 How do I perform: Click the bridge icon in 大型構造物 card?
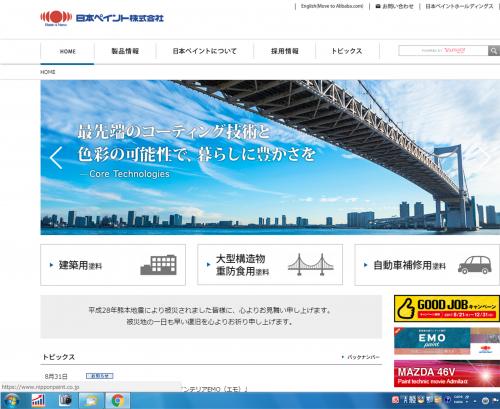310,265
